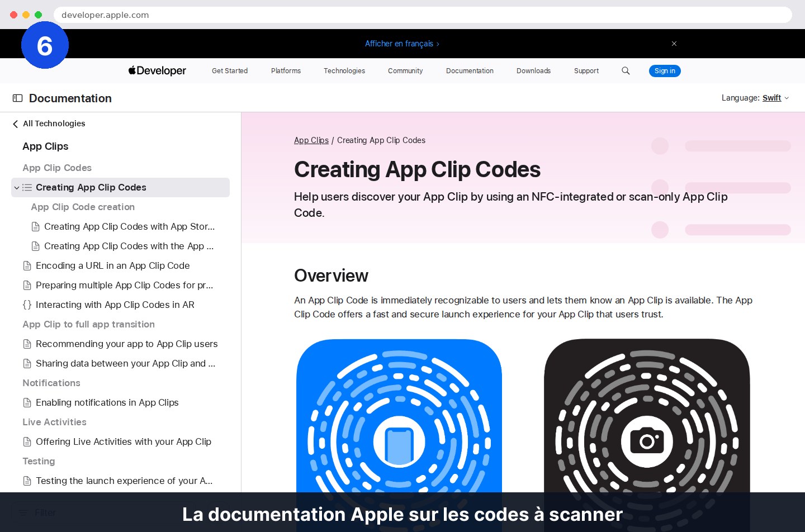Image resolution: width=805 pixels, height=532 pixels.
Task: Open Creating App Clip Codes with the App Clip Code Generator
Action: tap(129, 246)
